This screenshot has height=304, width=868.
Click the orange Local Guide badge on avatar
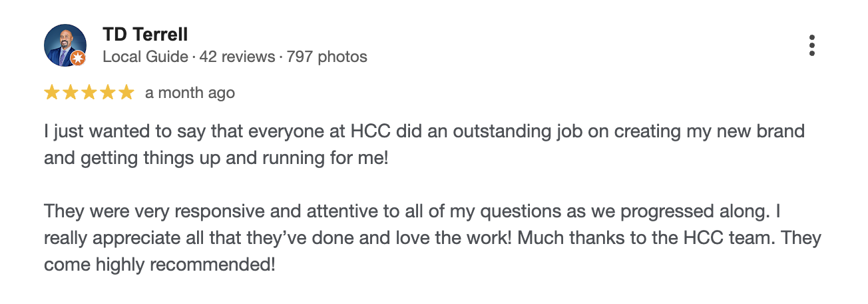point(78,58)
